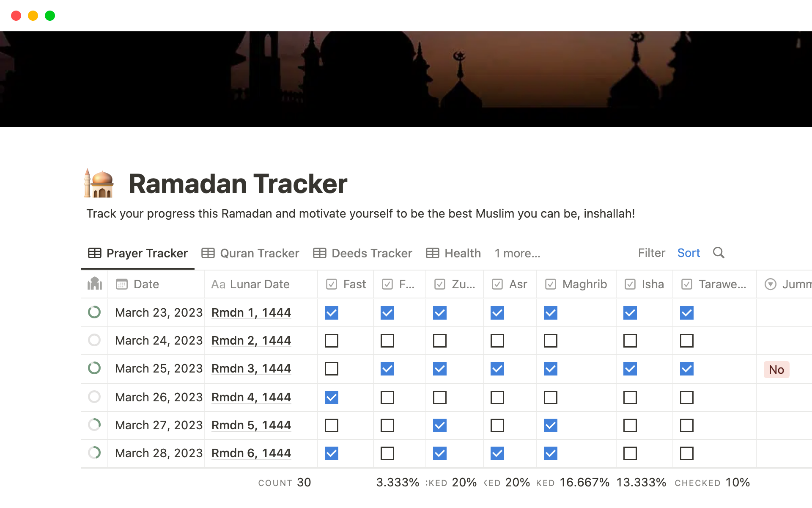Open the Date column header menu
Viewport: 812px width, 508px height.
tap(146, 284)
